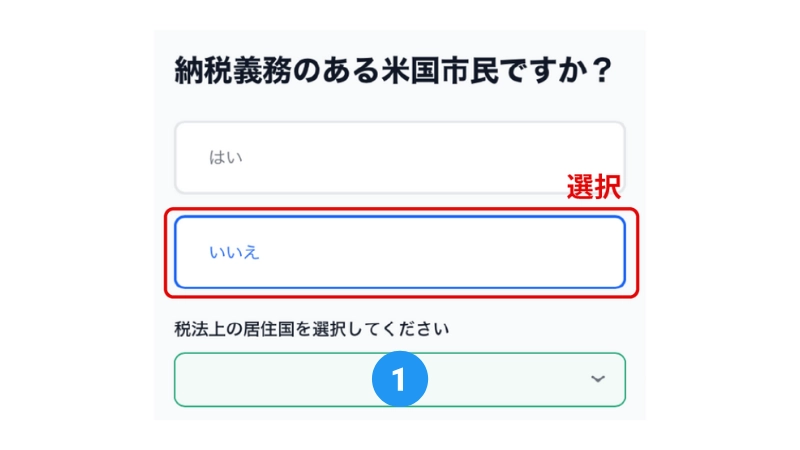The width and height of the screenshot is (800, 450).
Task: Click the empty area inside はい box
Action: point(434,158)
